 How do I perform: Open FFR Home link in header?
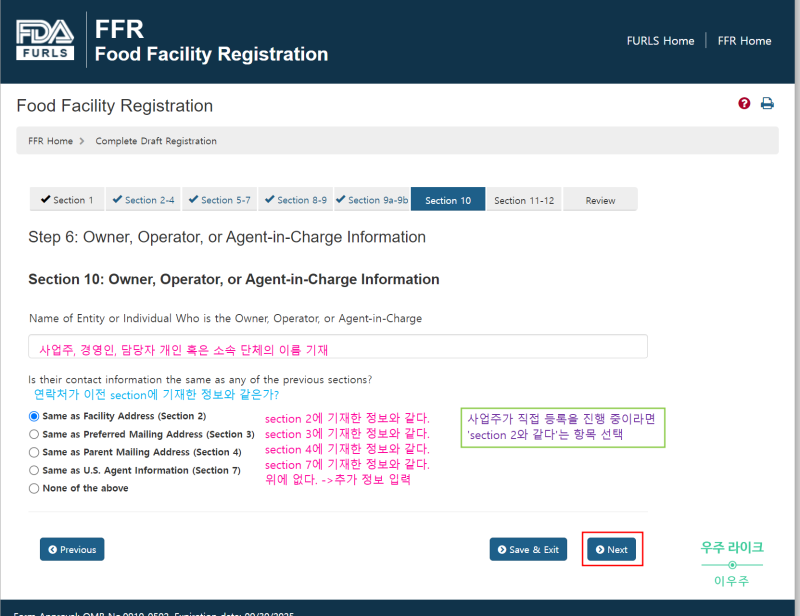click(x=744, y=41)
